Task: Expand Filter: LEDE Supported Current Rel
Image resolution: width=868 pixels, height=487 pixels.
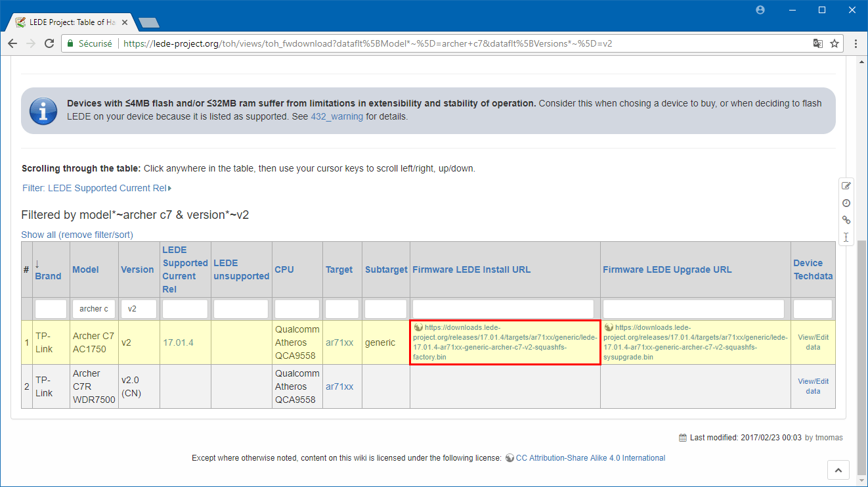Action: [97, 188]
